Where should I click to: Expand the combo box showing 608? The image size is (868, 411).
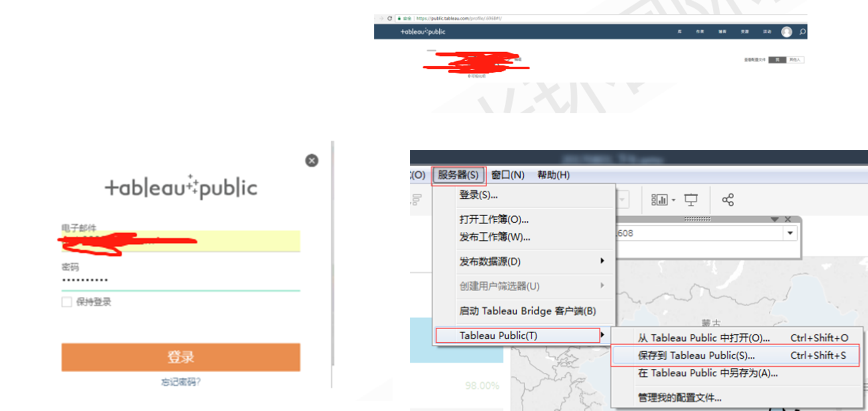coord(790,233)
